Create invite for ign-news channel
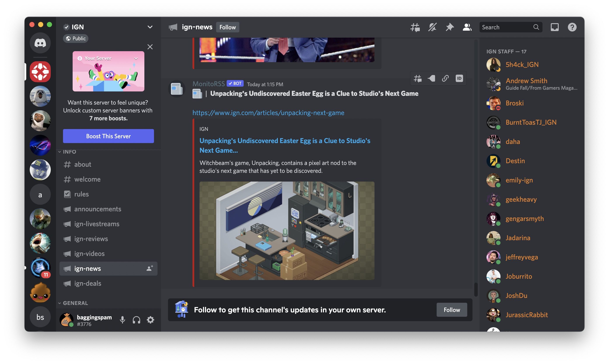The height and width of the screenshot is (364, 609). tap(150, 268)
